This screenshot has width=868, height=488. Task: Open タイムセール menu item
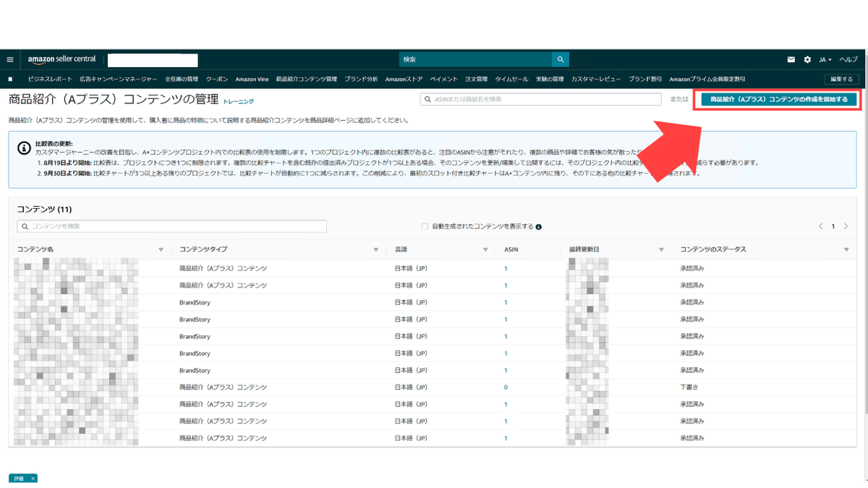point(511,79)
